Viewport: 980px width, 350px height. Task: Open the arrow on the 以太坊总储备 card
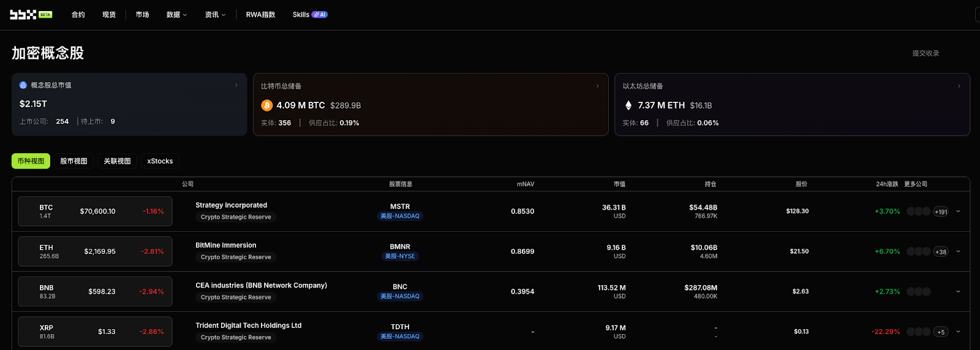pyautogui.click(x=959, y=86)
